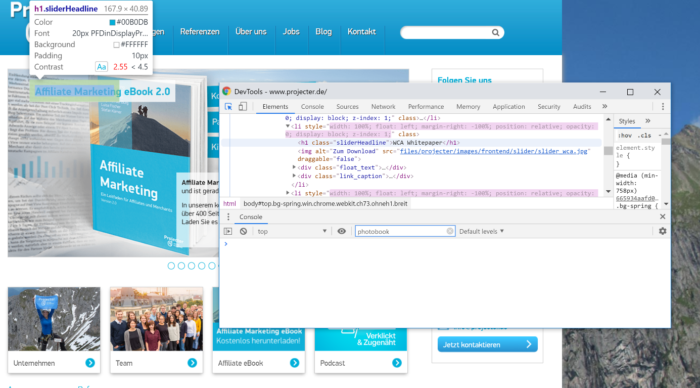700x388 pixels.
Task: Create live expression via eye icon
Action: coord(342,231)
